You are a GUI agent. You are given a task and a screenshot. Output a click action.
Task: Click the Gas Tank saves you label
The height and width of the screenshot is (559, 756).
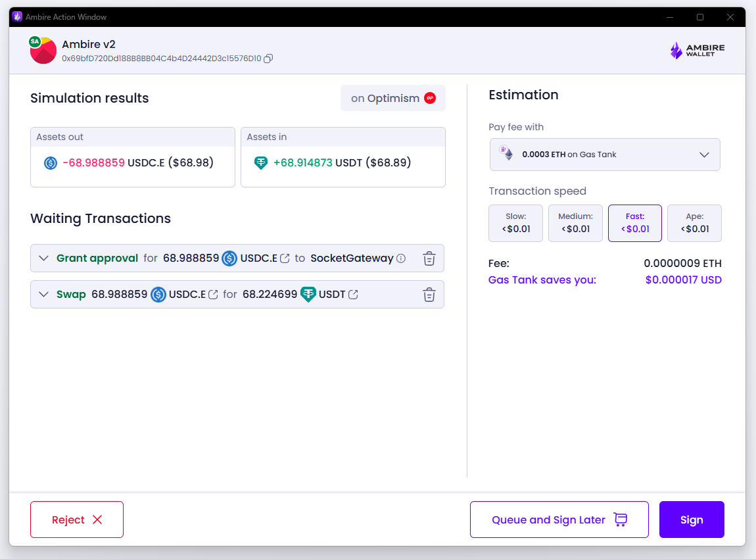click(x=542, y=279)
